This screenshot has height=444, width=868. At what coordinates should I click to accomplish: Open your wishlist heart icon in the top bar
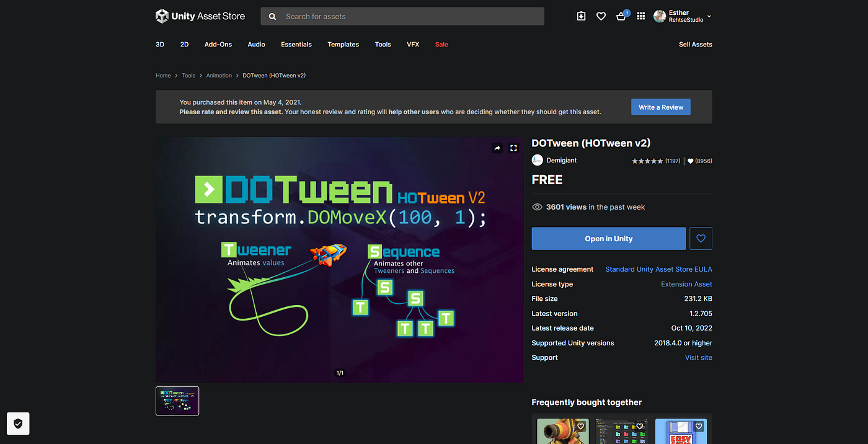[601, 16]
